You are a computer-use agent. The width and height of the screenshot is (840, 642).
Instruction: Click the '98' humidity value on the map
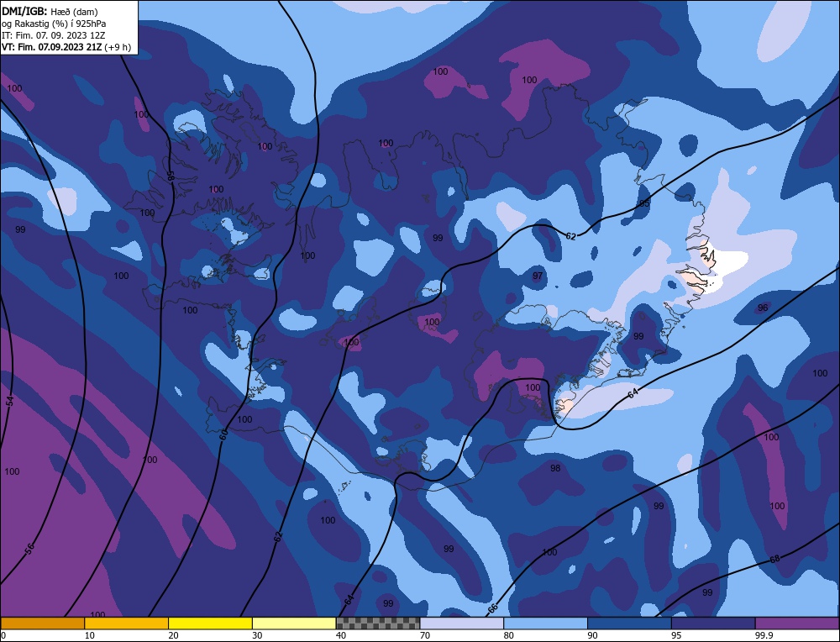[x=555, y=468]
